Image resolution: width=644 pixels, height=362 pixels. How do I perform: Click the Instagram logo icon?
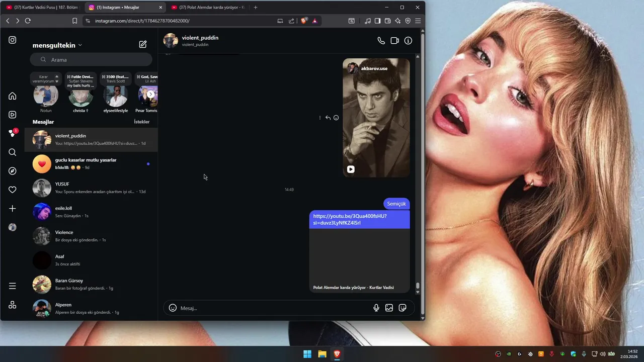tap(13, 40)
